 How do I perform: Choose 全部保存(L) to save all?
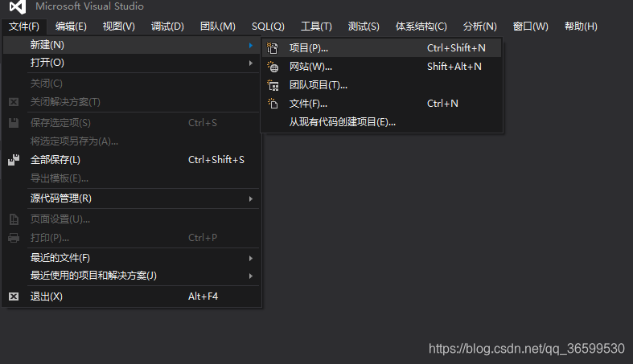click(131, 160)
